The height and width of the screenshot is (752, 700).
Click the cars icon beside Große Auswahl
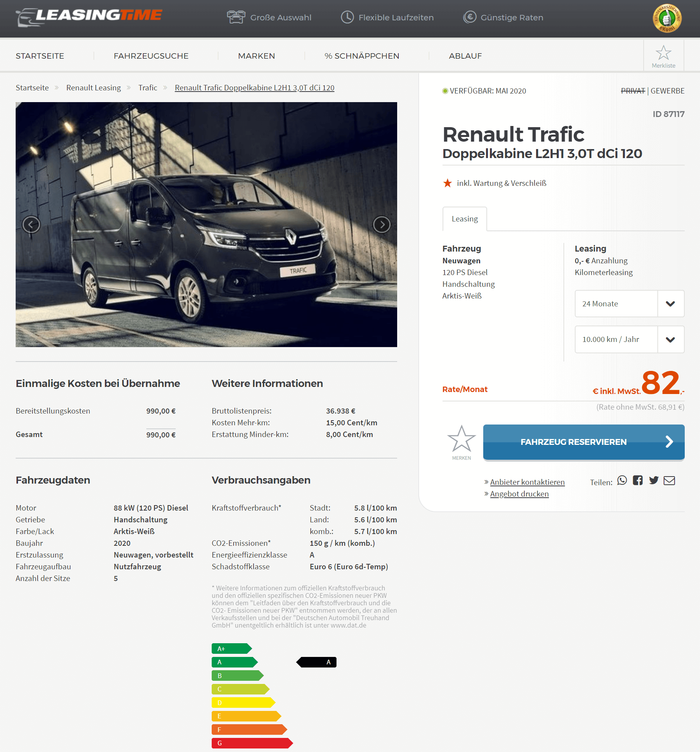[x=236, y=17]
